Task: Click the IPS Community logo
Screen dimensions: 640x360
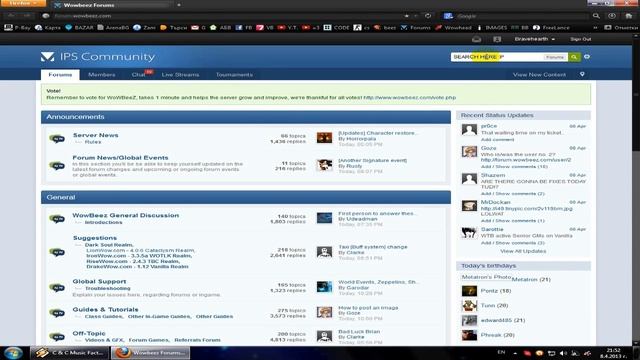Action: click(98, 56)
